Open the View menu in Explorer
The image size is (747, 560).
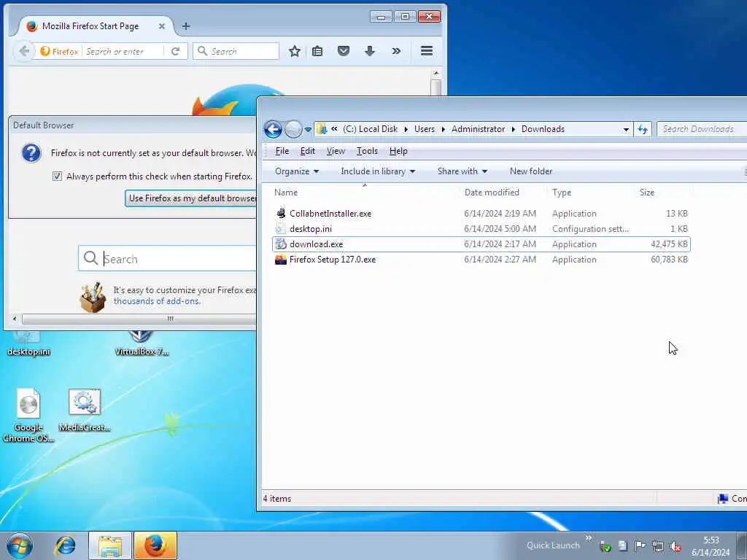pyautogui.click(x=336, y=151)
